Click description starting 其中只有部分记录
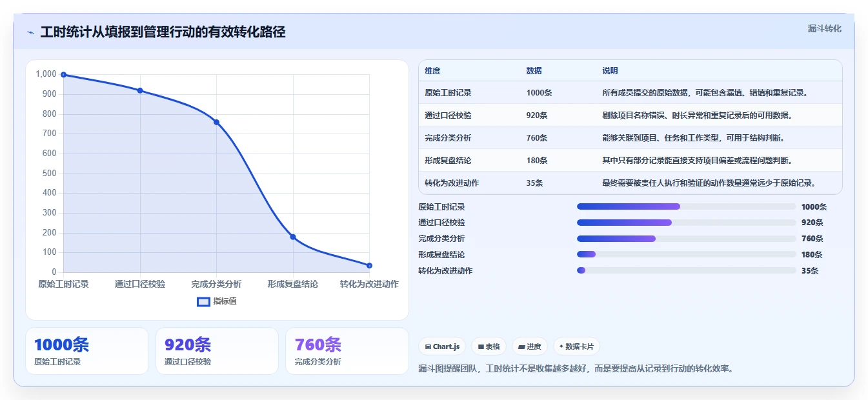 [x=697, y=161]
